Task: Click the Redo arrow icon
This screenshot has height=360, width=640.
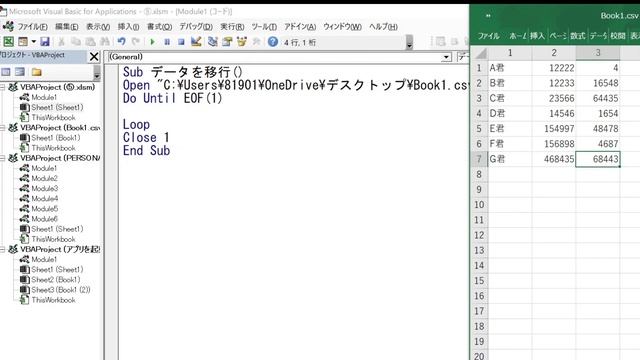Action: coord(136,42)
